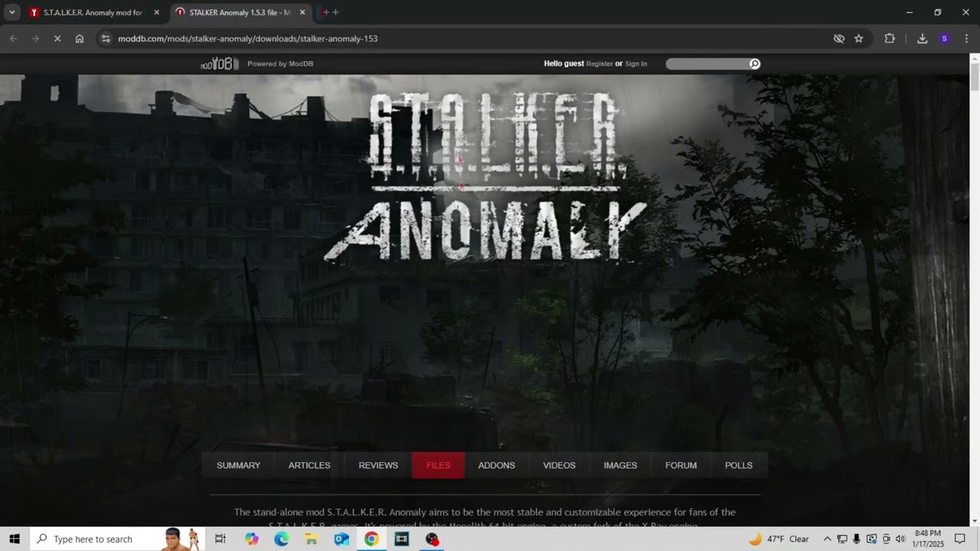This screenshot has width=980, height=551.
Task: Open Copilot from the taskbar
Action: [x=252, y=539]
